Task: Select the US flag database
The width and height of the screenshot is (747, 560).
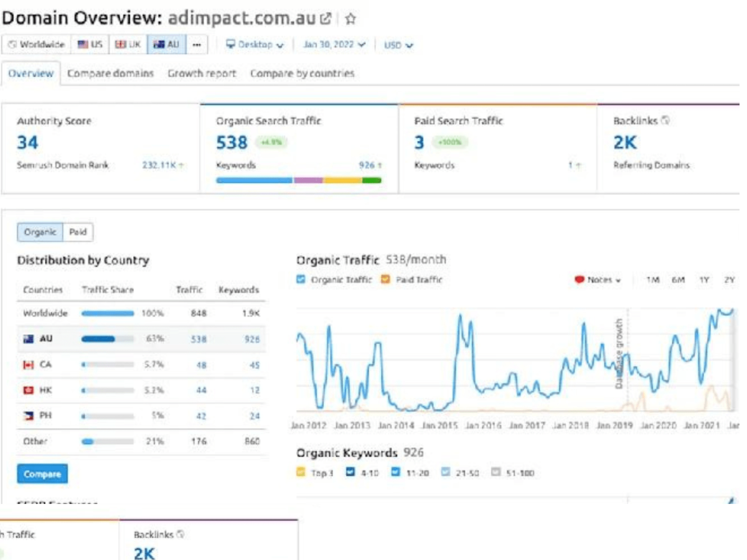Action: click(x=91, y=45)
